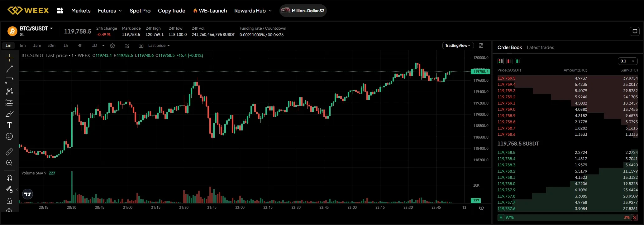Click the buy/sell ratio bar

[568, 217]
